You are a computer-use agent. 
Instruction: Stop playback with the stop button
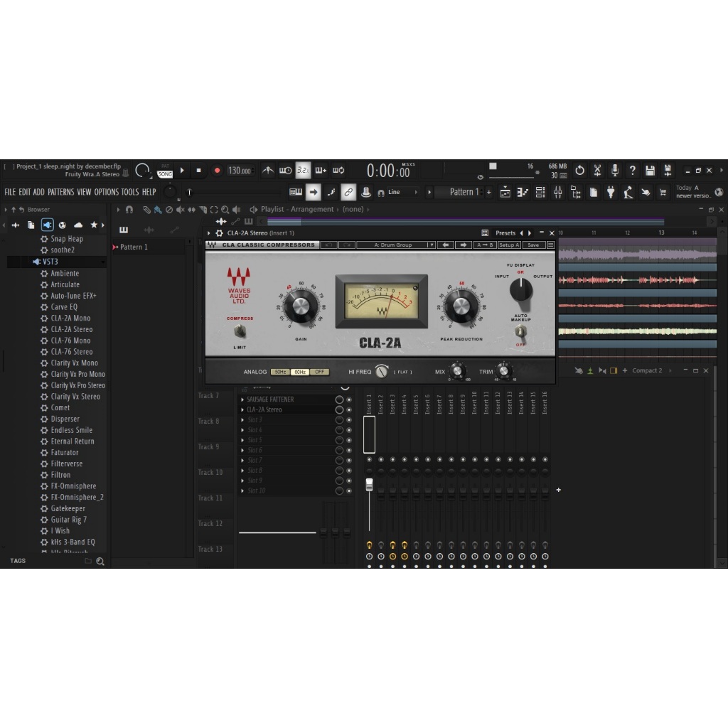pos(199,171)
